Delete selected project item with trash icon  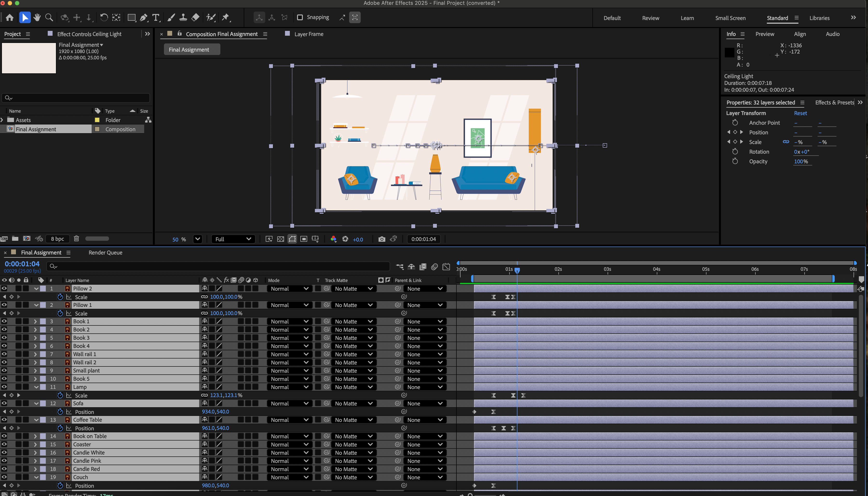pos(76,238)
